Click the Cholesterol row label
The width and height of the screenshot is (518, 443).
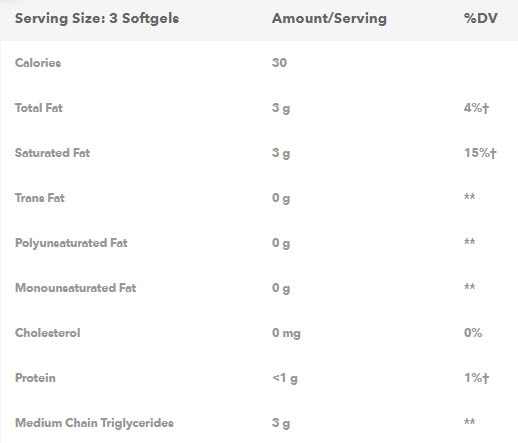48,333
